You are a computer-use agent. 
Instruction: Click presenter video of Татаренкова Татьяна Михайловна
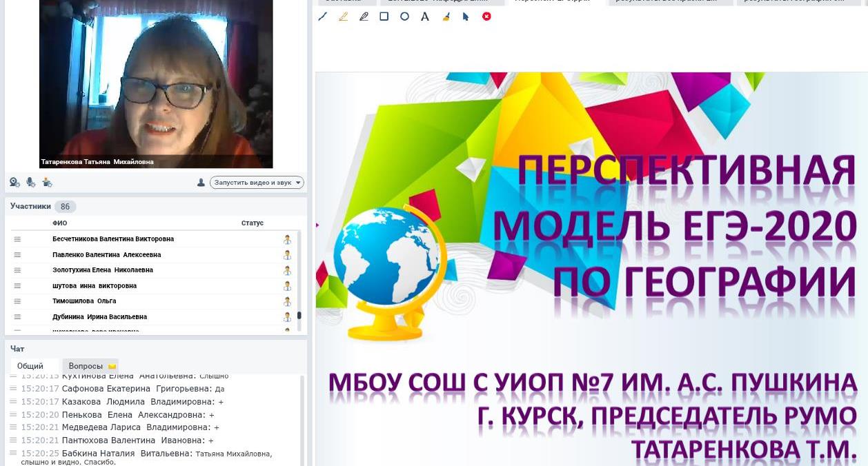click(x=156, y=83)
